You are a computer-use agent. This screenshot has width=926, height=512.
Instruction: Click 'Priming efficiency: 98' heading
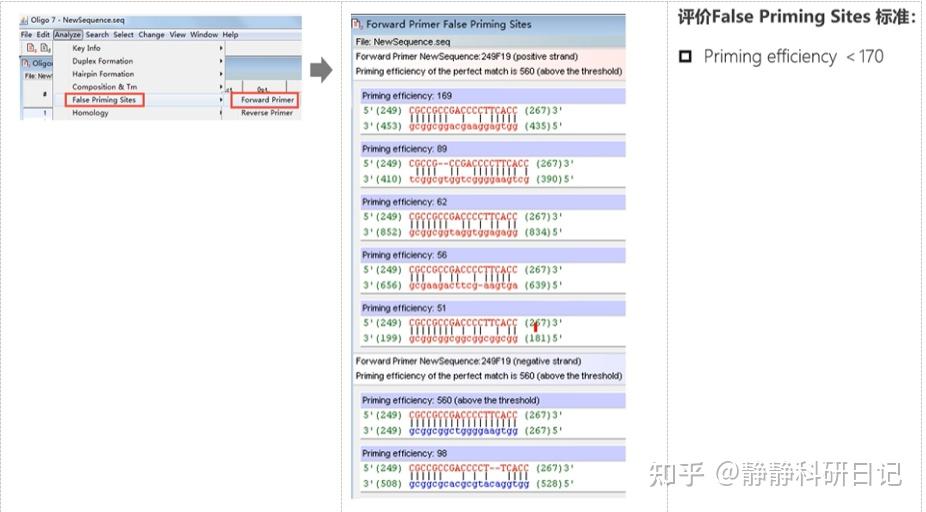pos(405,454)
